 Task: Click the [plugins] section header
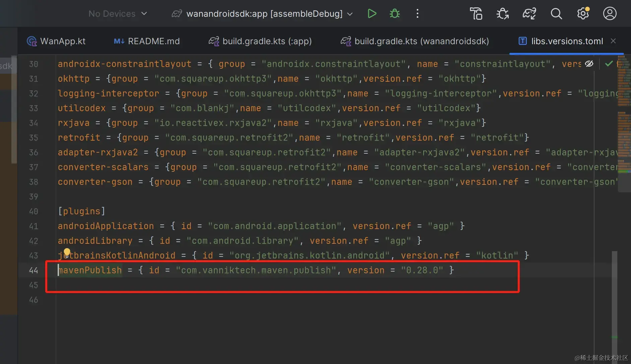[81, 211]
